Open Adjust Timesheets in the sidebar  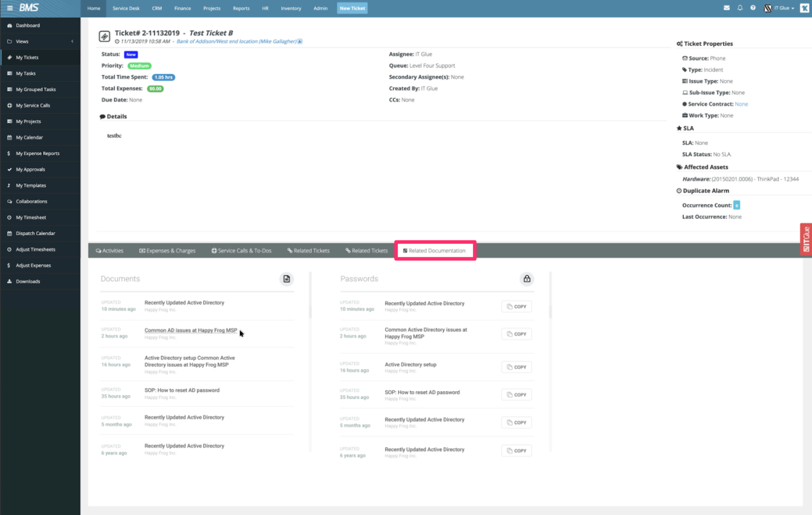40,249
